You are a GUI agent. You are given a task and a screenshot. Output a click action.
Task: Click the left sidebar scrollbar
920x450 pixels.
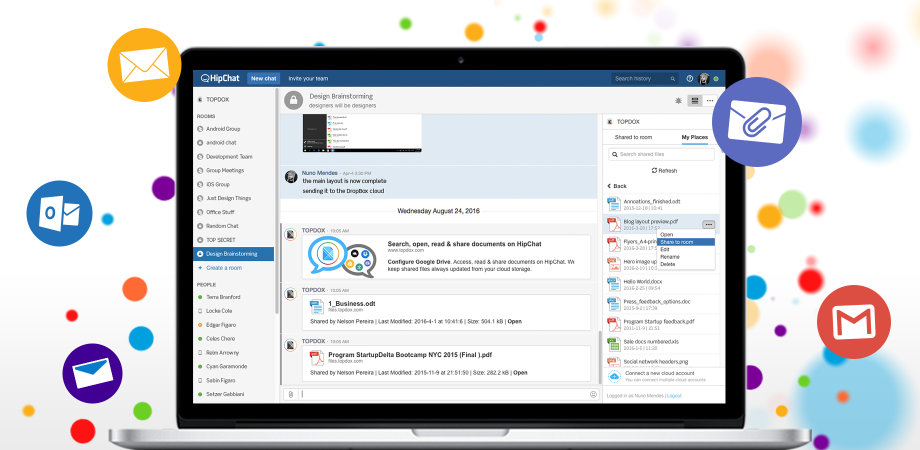pyautogui.click(x=276, y=201)
